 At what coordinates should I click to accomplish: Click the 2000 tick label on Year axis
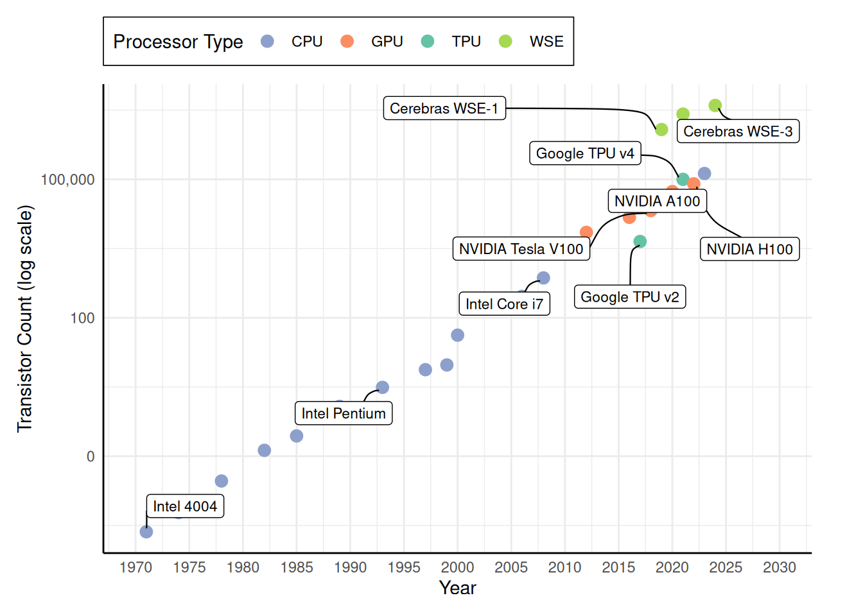(457, 567)
